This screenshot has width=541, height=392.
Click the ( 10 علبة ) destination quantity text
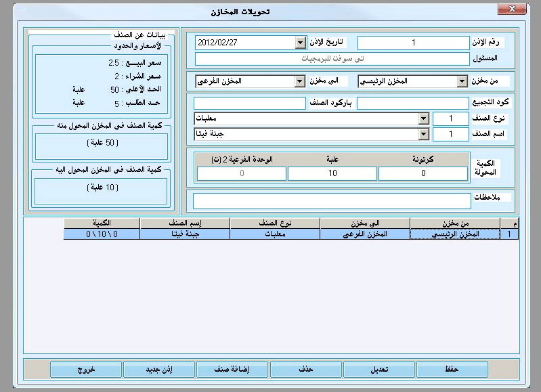(102, 187)
